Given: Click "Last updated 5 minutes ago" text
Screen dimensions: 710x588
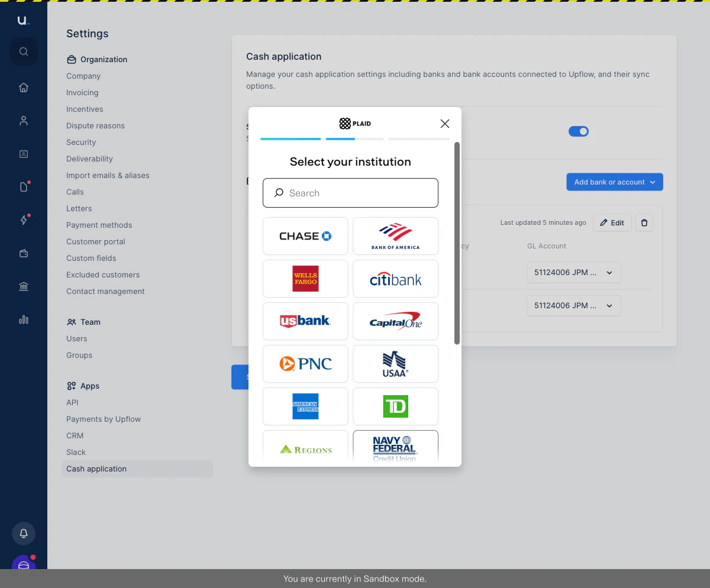Looking at the screenshot, I should pyautogui.click(x=543, y=222).
